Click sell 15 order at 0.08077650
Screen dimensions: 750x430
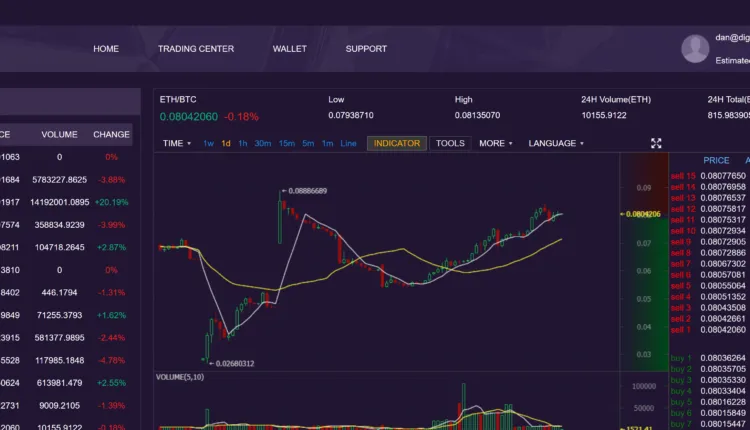(708, 176)
